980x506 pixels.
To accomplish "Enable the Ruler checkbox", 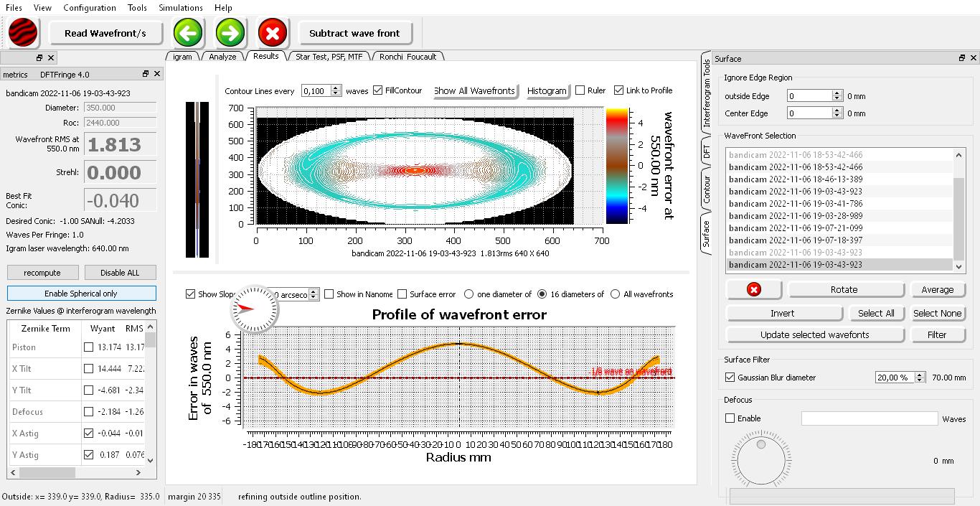I will [x=580, y=90].
